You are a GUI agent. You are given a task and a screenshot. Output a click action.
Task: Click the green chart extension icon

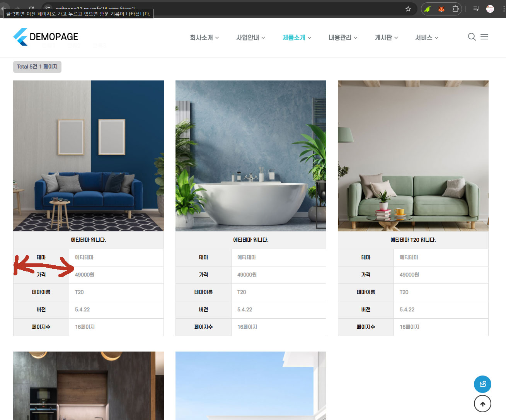427,9
